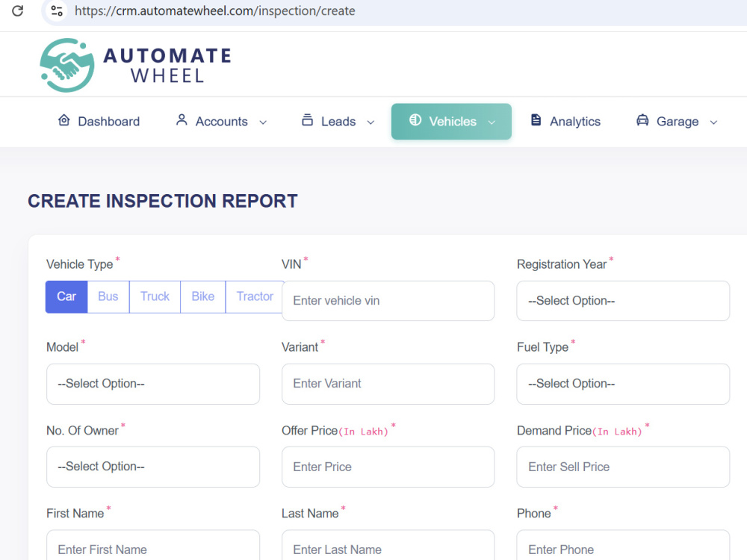The width and height of the screenshot is (747, 560).
Task: Expand the Accounts menu chevron
Action: tap(263, 122)
